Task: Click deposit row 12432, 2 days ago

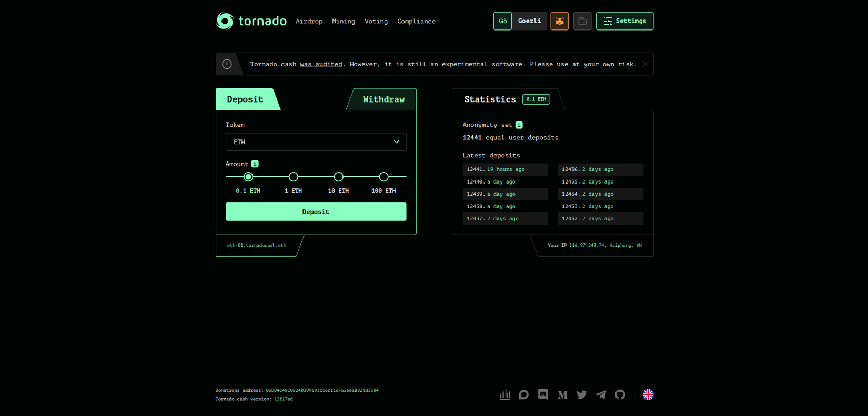Action: 600,219
